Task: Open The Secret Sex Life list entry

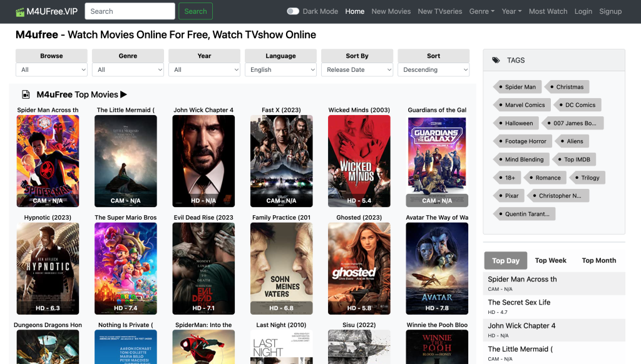Action: point(519,303)
